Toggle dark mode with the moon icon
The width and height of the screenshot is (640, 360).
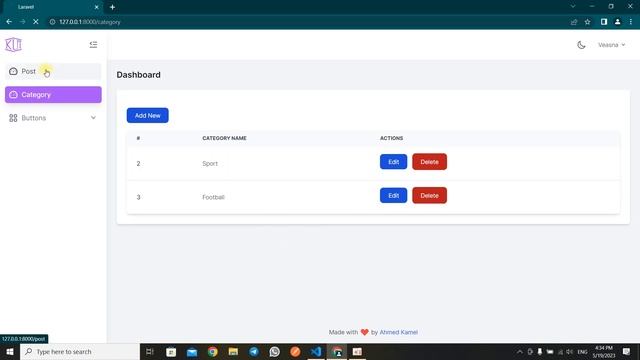(x=581, y=45)
